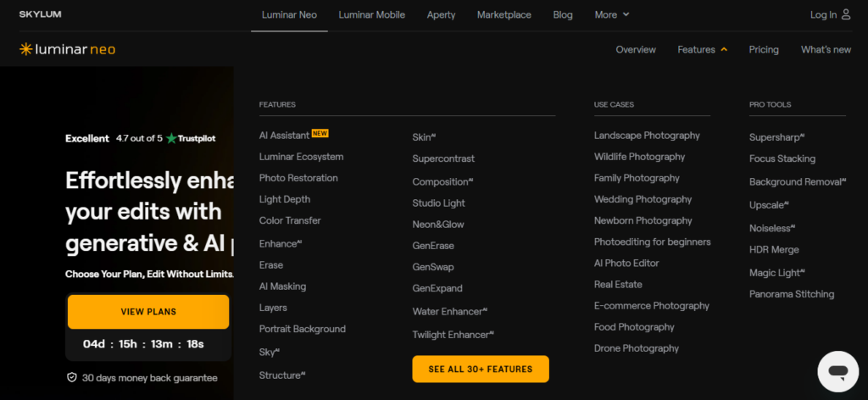Open the Luminar Ecosystem link

click(x=301, y=157)
